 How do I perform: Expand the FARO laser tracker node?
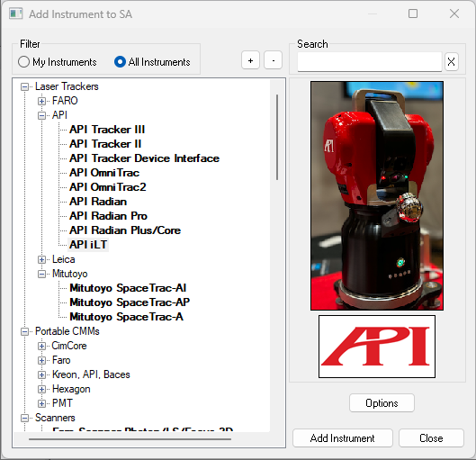(42, 101)
